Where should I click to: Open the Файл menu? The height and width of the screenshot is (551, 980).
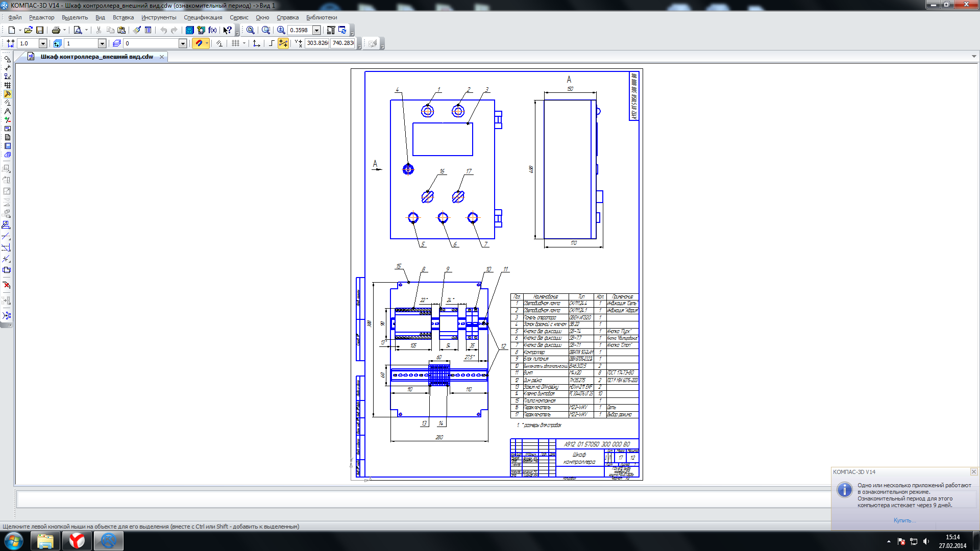[15, 17]
